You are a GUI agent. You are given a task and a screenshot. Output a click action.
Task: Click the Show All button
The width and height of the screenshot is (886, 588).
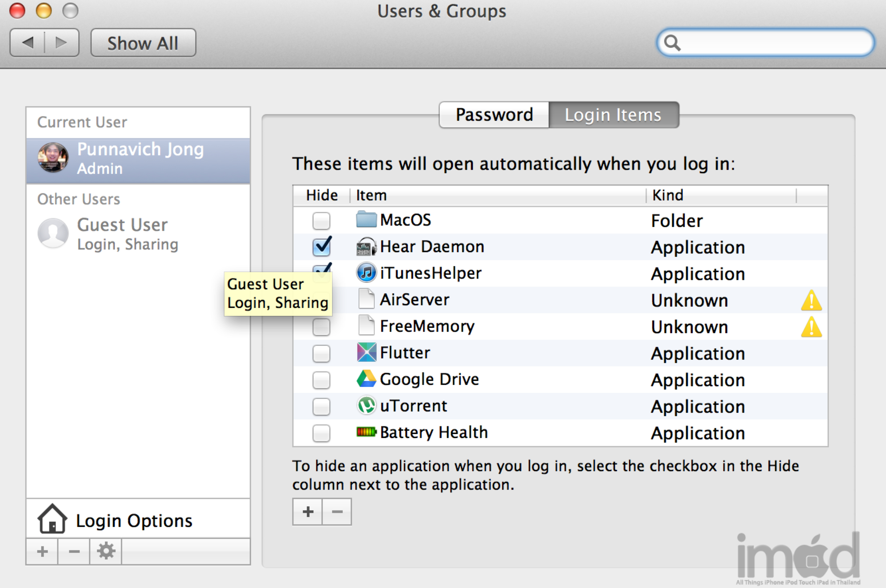143,43
